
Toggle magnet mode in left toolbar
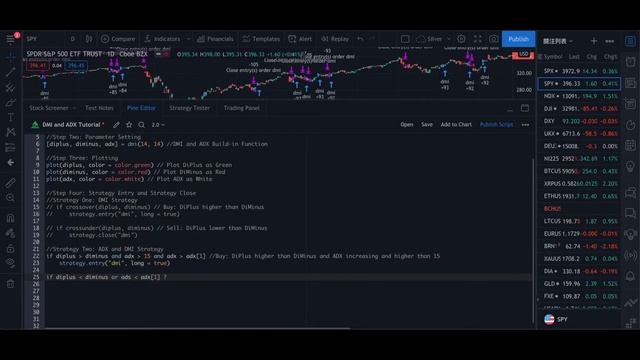10,218
